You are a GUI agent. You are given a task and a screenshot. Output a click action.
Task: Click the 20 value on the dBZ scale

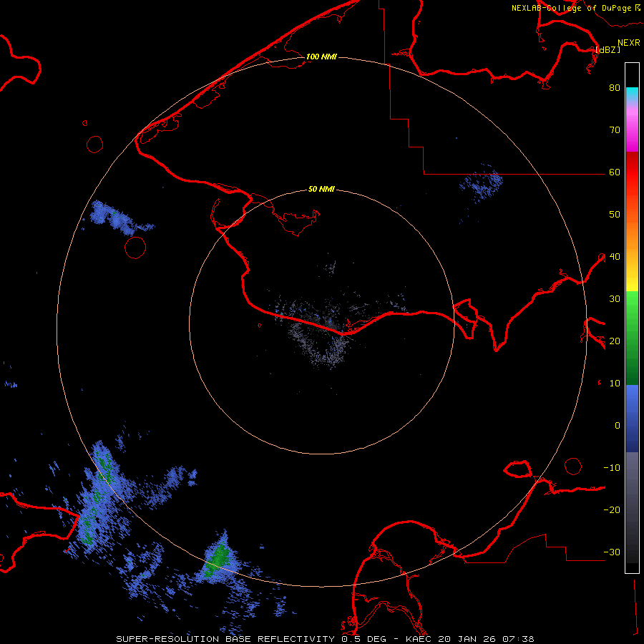tap(615, 341)
